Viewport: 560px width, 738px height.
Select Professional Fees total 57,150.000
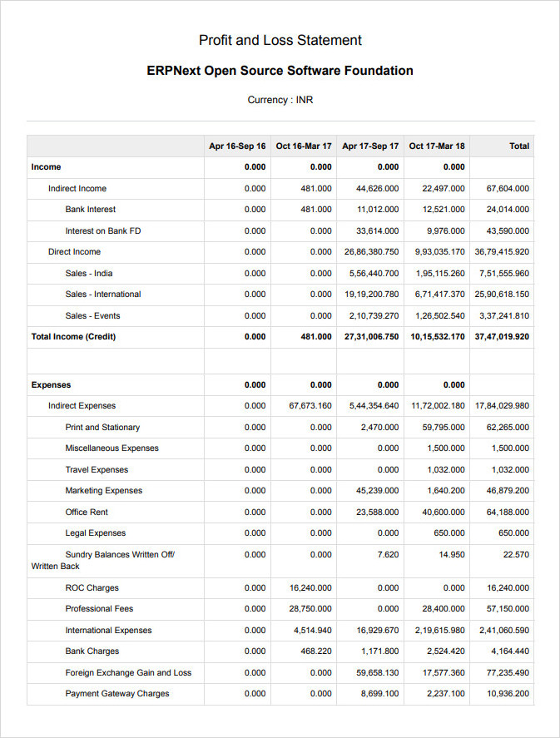point(508,609)
